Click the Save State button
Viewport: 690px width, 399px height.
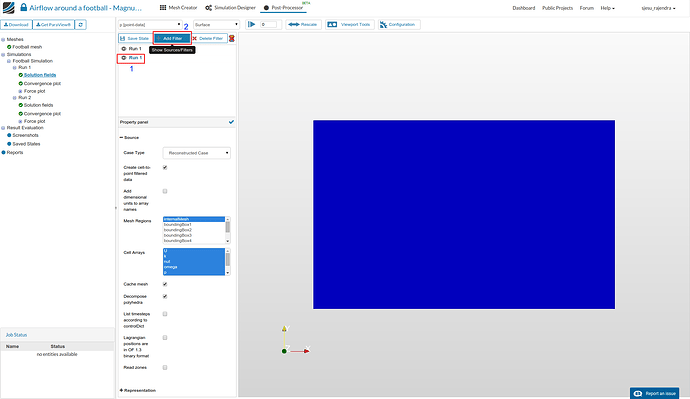coord(134,39)
